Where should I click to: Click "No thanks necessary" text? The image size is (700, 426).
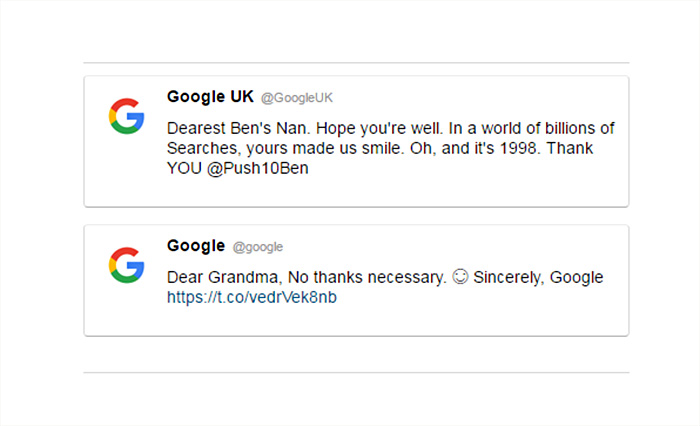(x=367, y=277)
